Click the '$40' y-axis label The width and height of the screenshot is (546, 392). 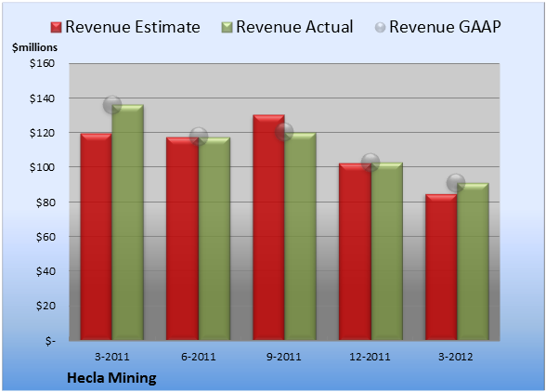[45, 271]
